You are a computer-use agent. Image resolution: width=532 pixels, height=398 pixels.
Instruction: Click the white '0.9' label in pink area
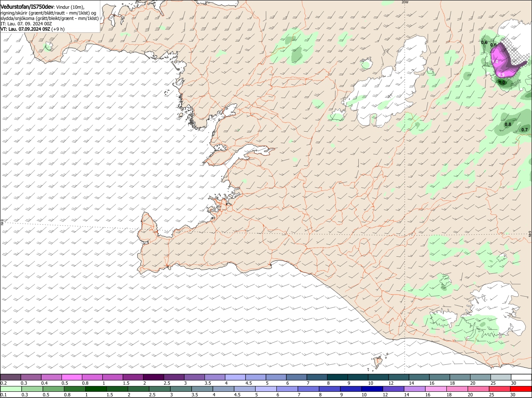(501, 75)
